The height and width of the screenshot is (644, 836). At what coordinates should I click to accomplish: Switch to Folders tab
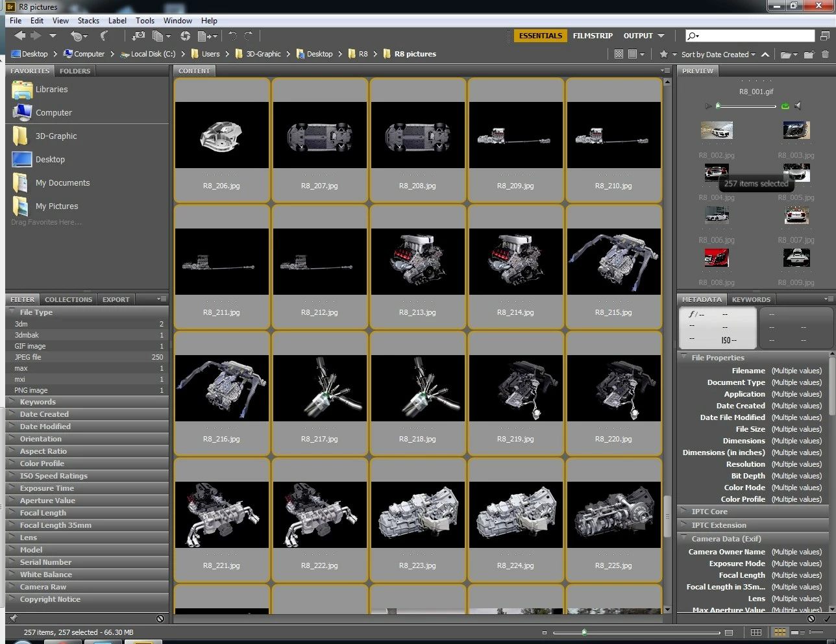(x=75, y=71)
